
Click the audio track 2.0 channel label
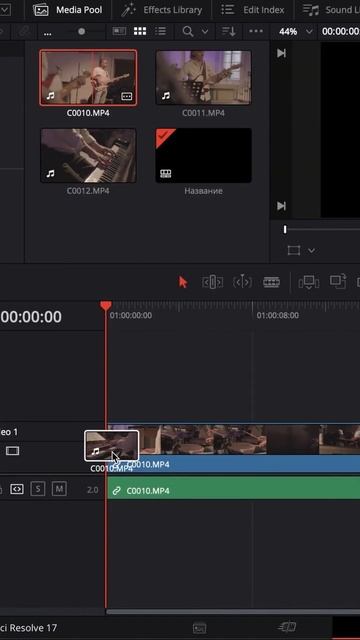(x=93, y=490)
